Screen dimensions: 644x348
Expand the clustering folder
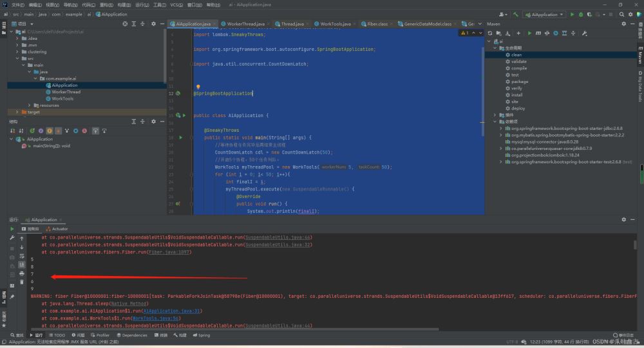pyautogui.click(x=17, y=51)
